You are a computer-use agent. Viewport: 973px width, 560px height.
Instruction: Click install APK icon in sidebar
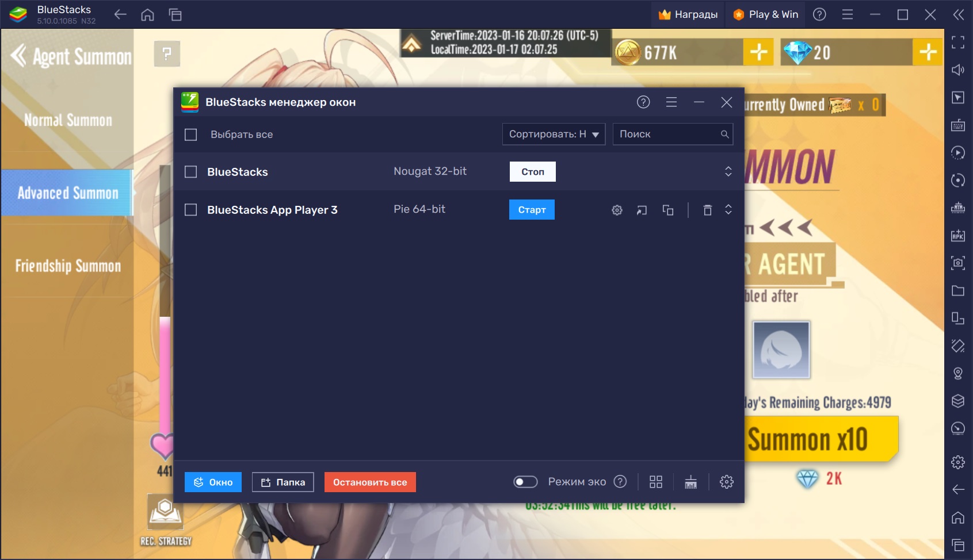(x=958, y=235)
